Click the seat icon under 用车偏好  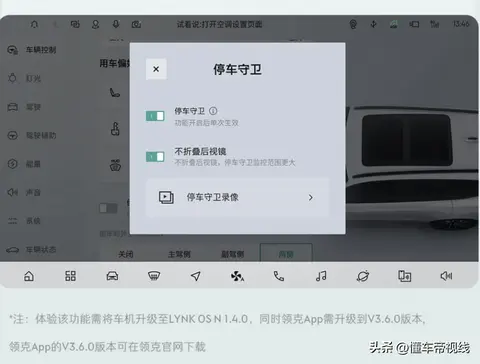click(x=115, y=92)
